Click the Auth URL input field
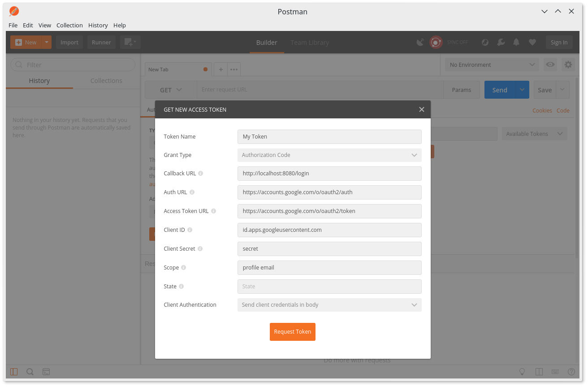Viewport: 588px width, 387px height. pyautogui.click(x=329, y=192)
